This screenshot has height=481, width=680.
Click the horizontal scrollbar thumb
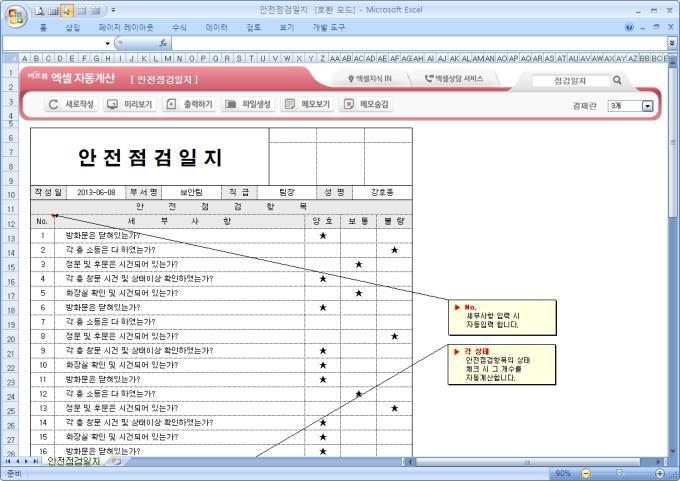(x=527, y=462)
